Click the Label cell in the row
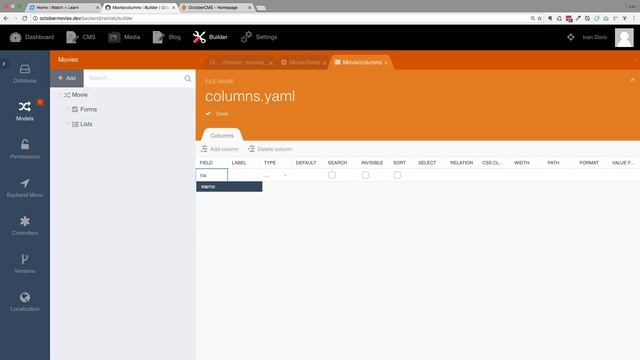This screenshot has height=360, width=640. (x=244, y=175)
